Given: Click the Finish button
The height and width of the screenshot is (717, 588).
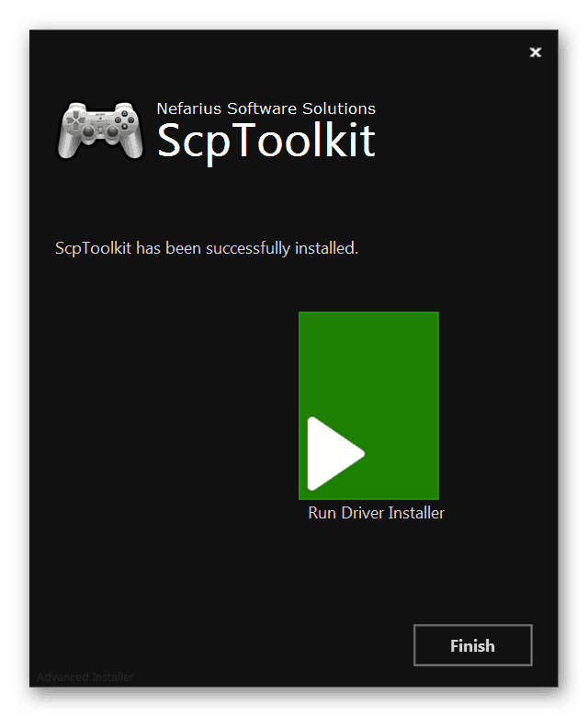Looking at the screenshot, I should tap(473, 645).
